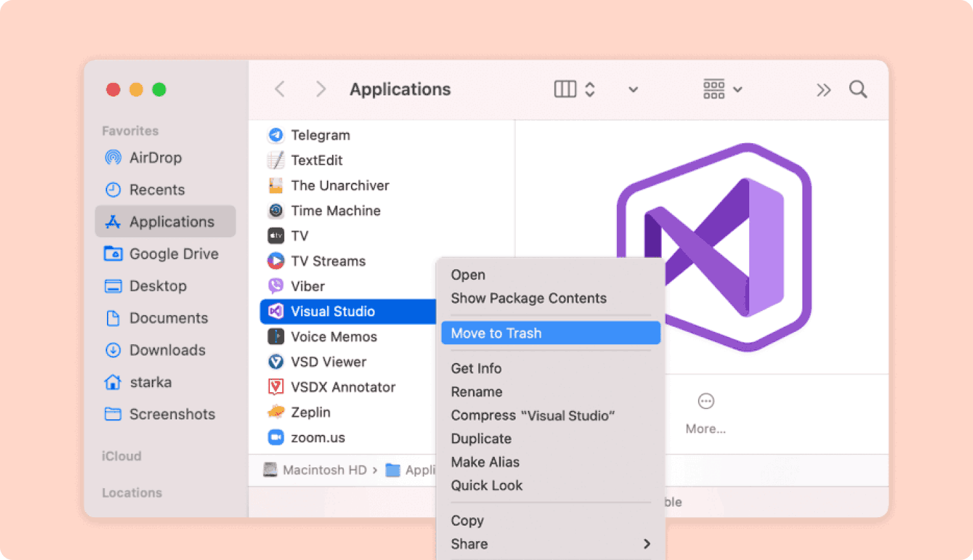Click the zoom.us app icon
973x560 pixels.
(276, 437)
